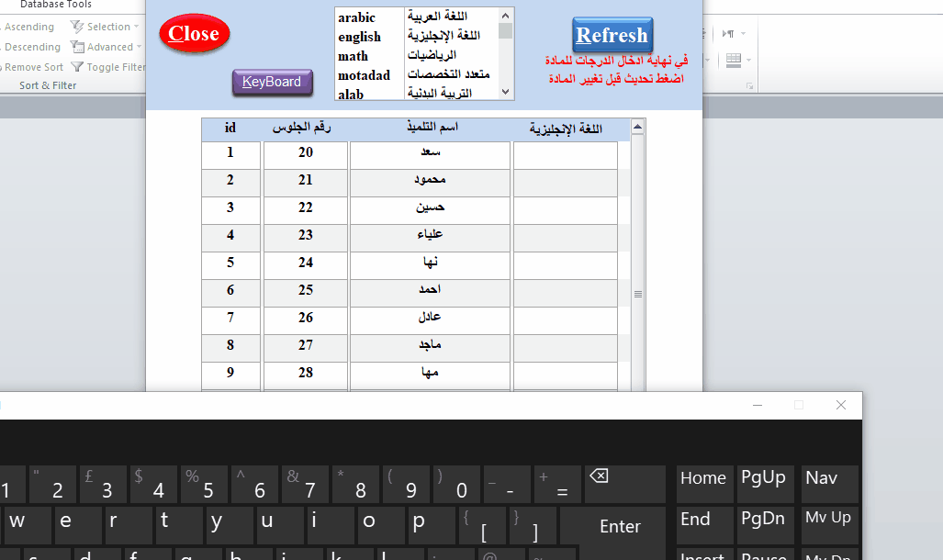Close the on-screen keyboard window
This screenshot has height=560, width=943.
[x=841, y=406]
